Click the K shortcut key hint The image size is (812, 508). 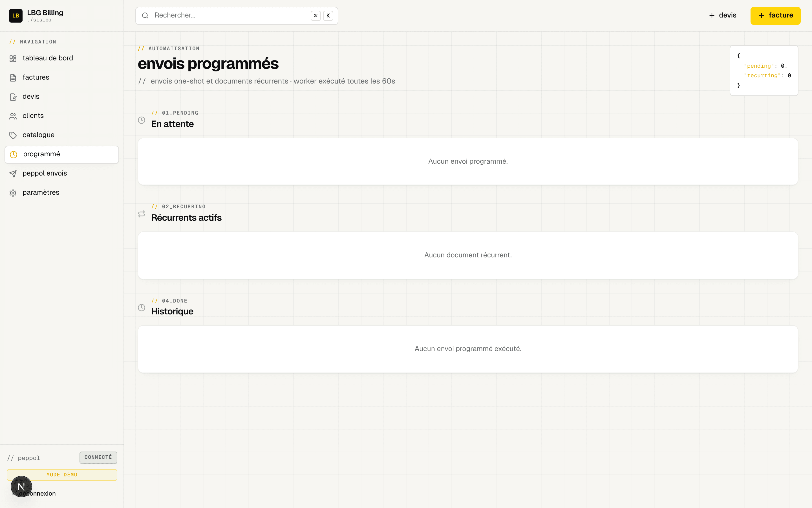(x=328, y=16)
